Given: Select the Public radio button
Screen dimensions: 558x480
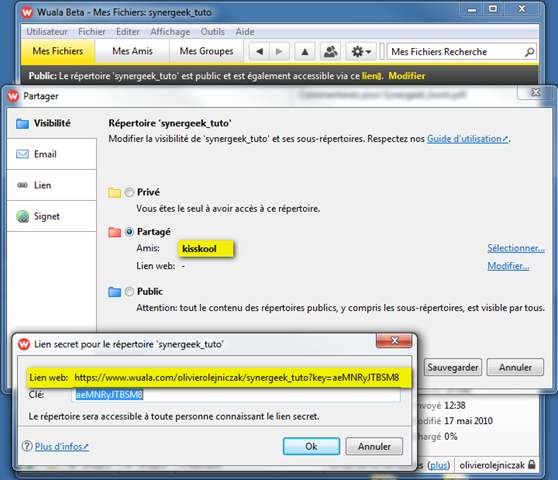Looking at the screenshot, I should pos(129,292).
